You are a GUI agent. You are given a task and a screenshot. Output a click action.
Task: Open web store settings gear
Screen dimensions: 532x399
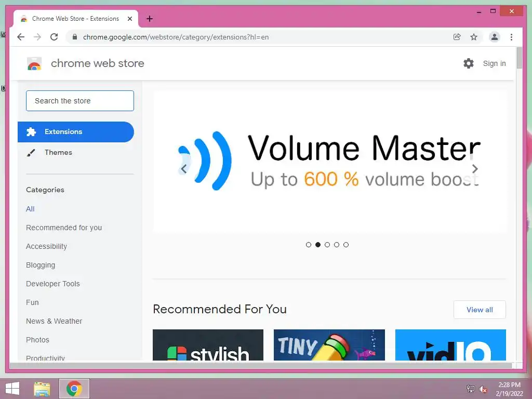[469, 63]
